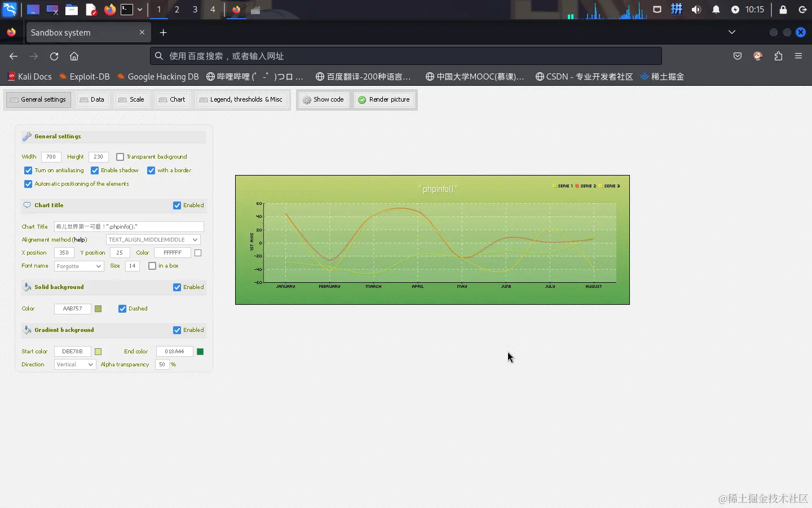Toggle Turn on antialiasing checkbox
This screenshot has height=508, width=812.
[28, 170]
